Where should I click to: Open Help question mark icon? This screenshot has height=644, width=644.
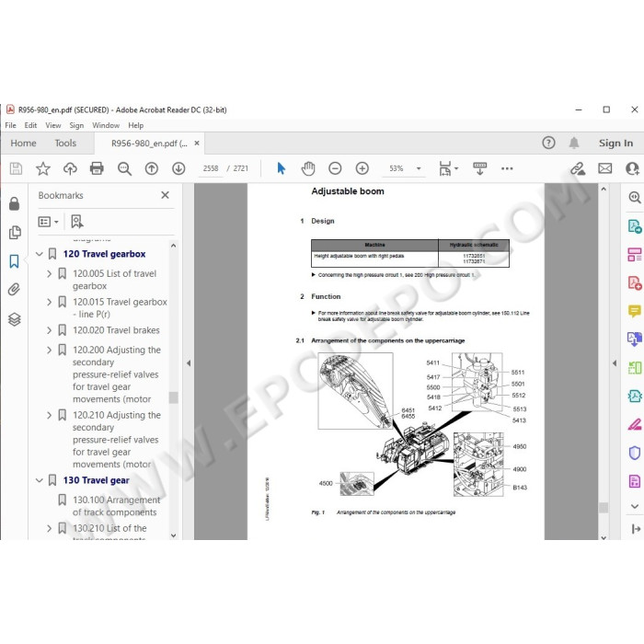(548, 143)
